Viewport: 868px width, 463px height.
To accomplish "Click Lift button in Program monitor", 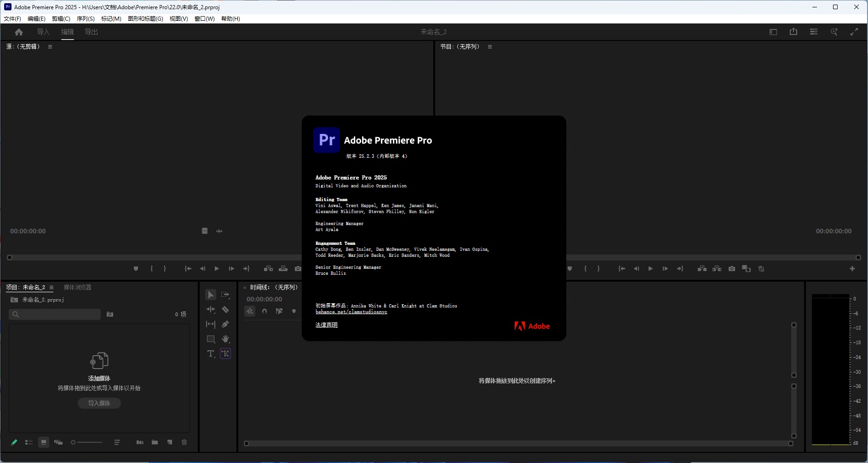I will point(702,269).
